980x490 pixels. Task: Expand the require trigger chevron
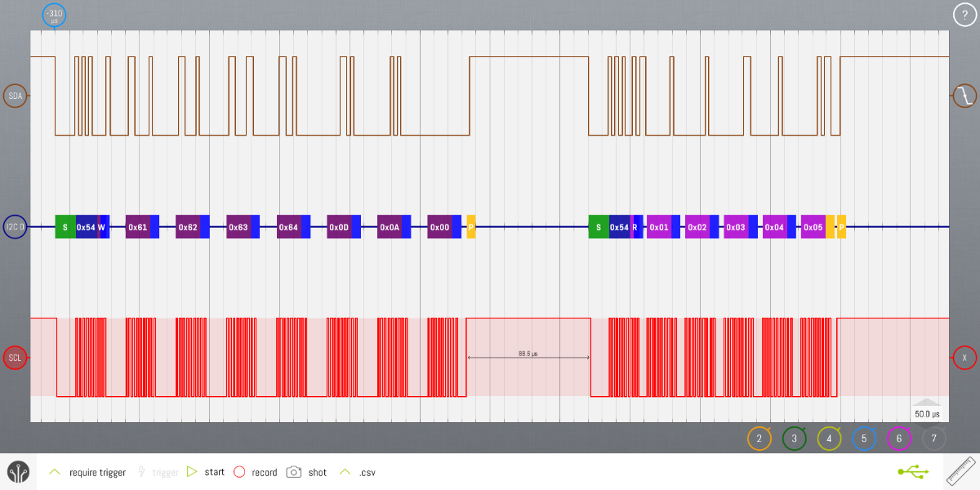tap(55, 472)
